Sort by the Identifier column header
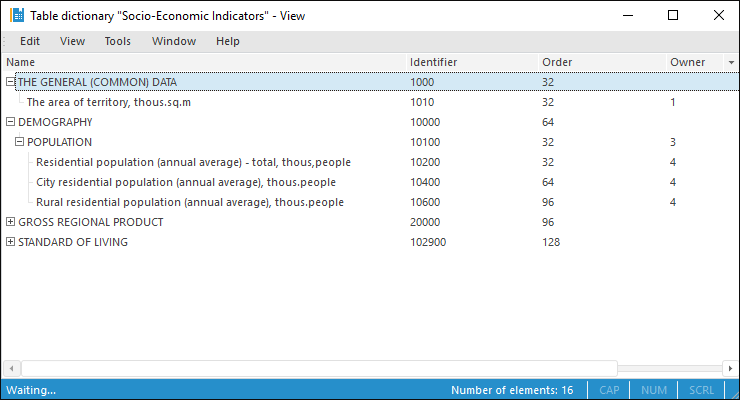Image resolution: width=740 pixels, height=400 pixels. click(470, 62)
